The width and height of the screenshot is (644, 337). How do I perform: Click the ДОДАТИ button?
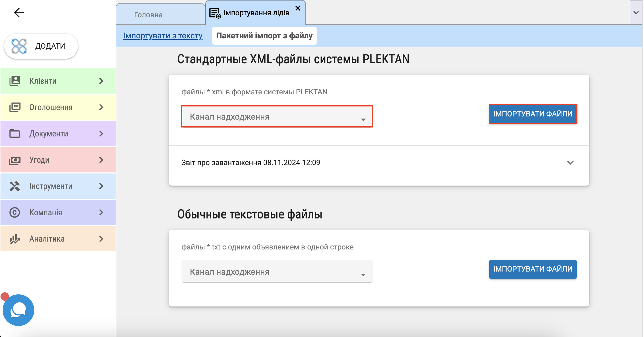(x=41, y=46)
